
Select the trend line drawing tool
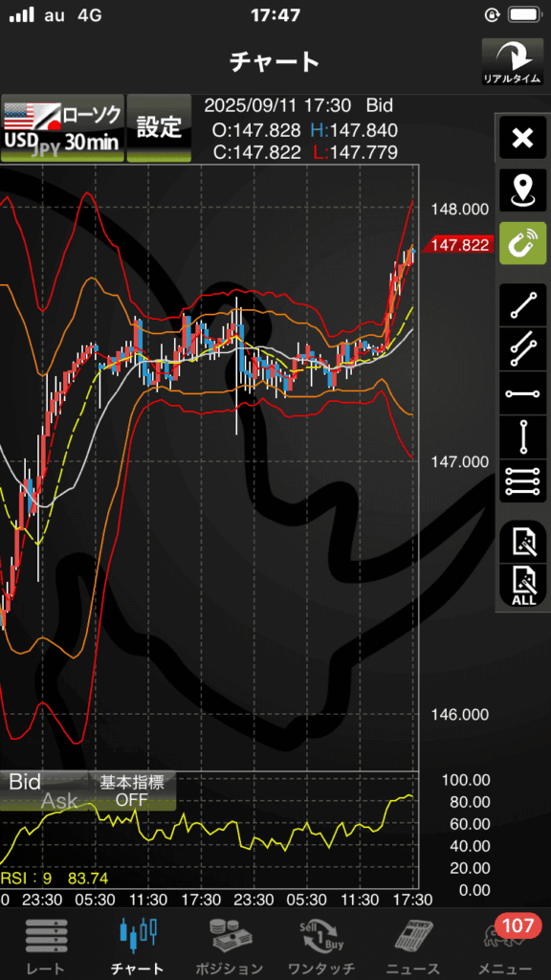coord(522,304)
